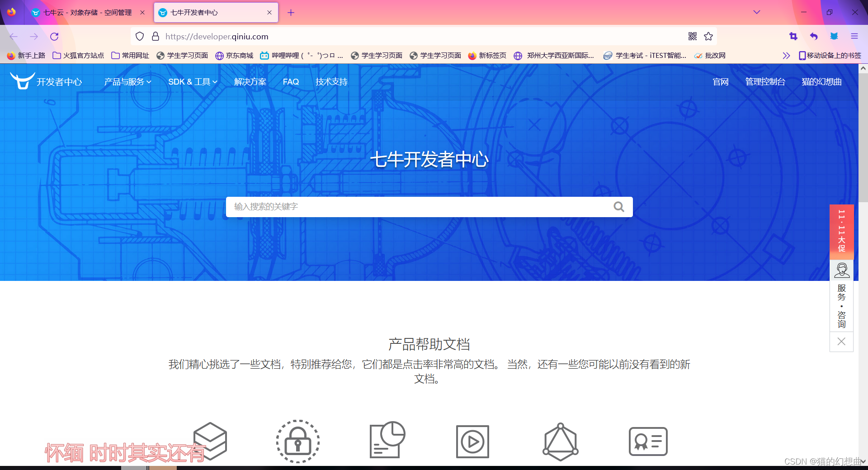Open the 批改网 bookmark
The image size is (868, 470).
pyautogui.click(x=710, y=56)
